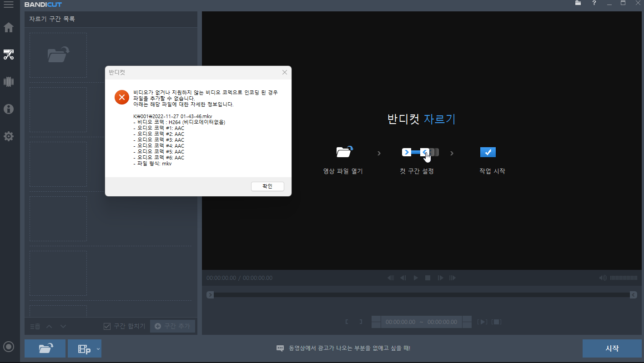This screenshot has width=644, height=363.
Task: Click the tip text 동영상에서 광고가 나오는 부분을 없애고 싶을 때!
Action: click(x=349, y=348)
